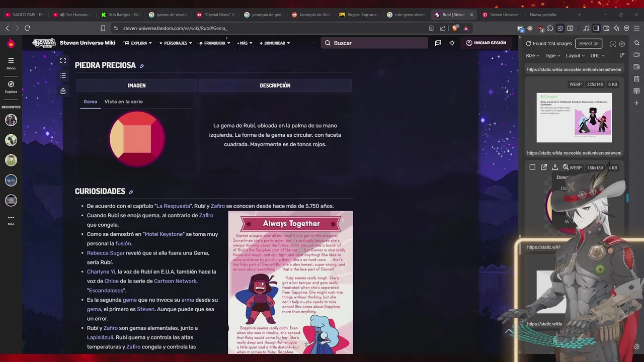Click the page lock icon
This screenshot has height=362, width=644.
pyautogui.click(x=63, y=91)
